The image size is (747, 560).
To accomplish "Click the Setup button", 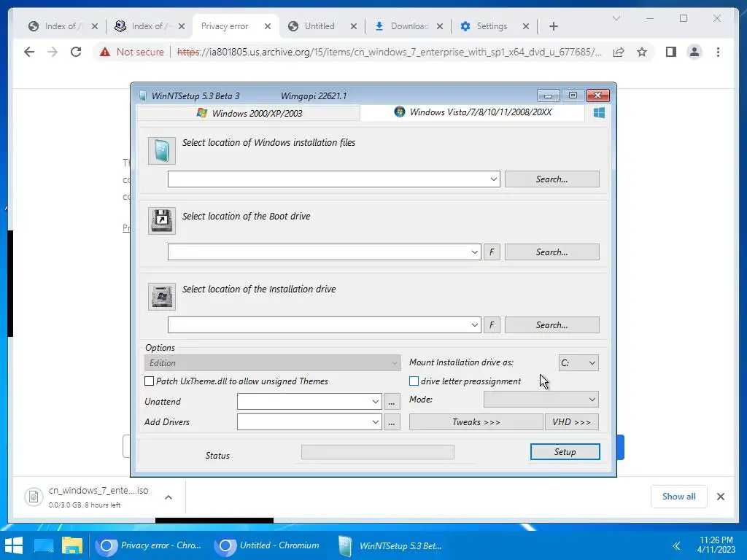I will [x=565, y=452].
